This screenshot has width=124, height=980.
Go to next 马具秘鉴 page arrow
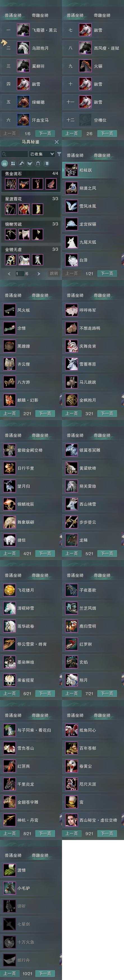click(x=39, y=274)
